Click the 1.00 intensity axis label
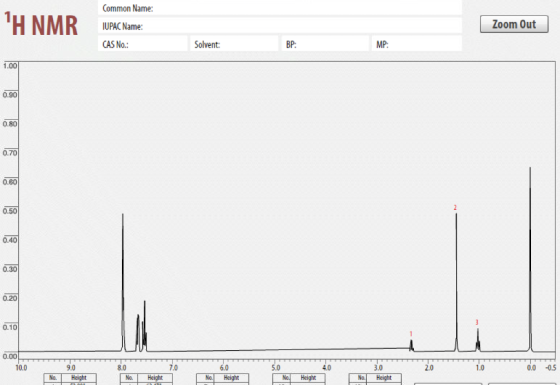The height and width of the screenshot is (385, 560). [x=10, y=66]
